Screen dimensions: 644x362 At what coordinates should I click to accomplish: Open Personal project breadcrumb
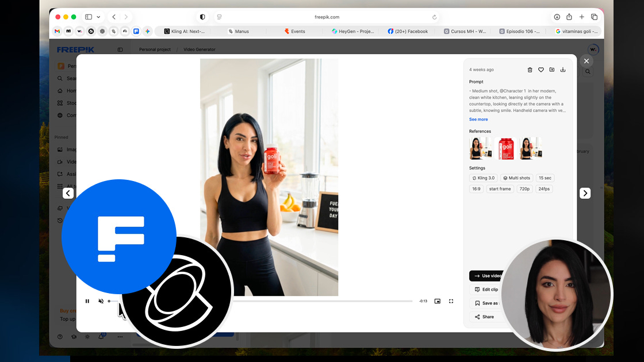click(155, 49)
